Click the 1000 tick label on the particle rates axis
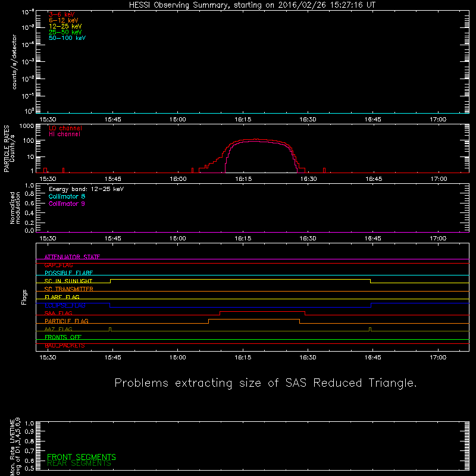This screenshot has width=476, height=476. point(27,126)
